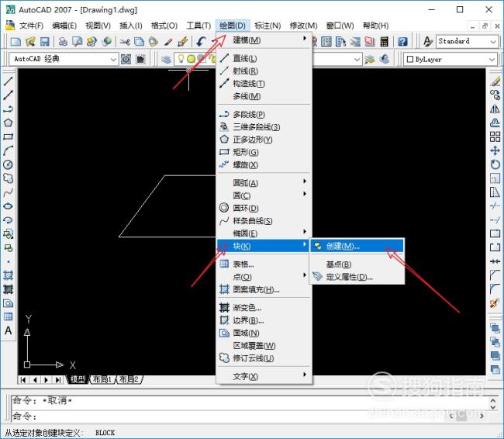This screenshot has width=504, height=439.
Task: Select 表格... from the Draw menu
Action: point(264,264)
